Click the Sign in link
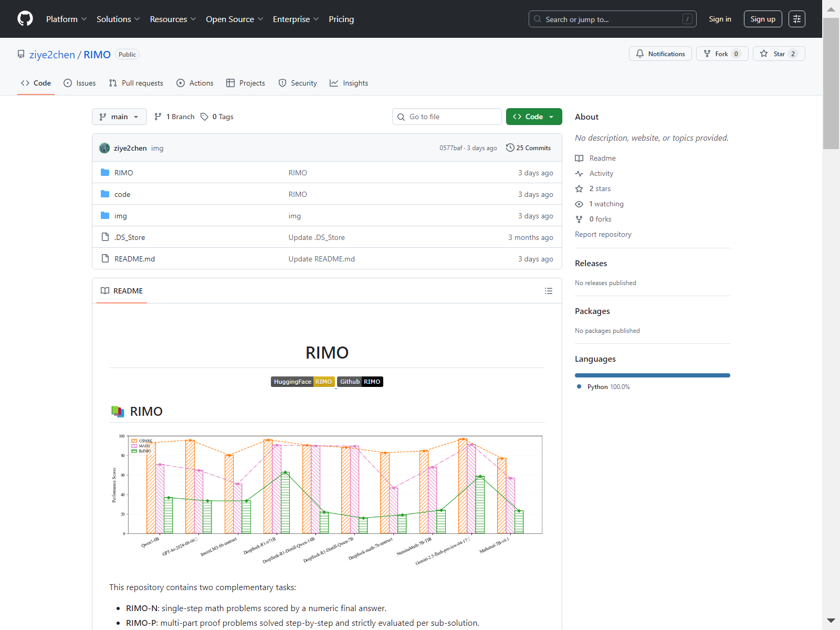Image resolution: width=840 pixels, height=630 pixels. 720,19
